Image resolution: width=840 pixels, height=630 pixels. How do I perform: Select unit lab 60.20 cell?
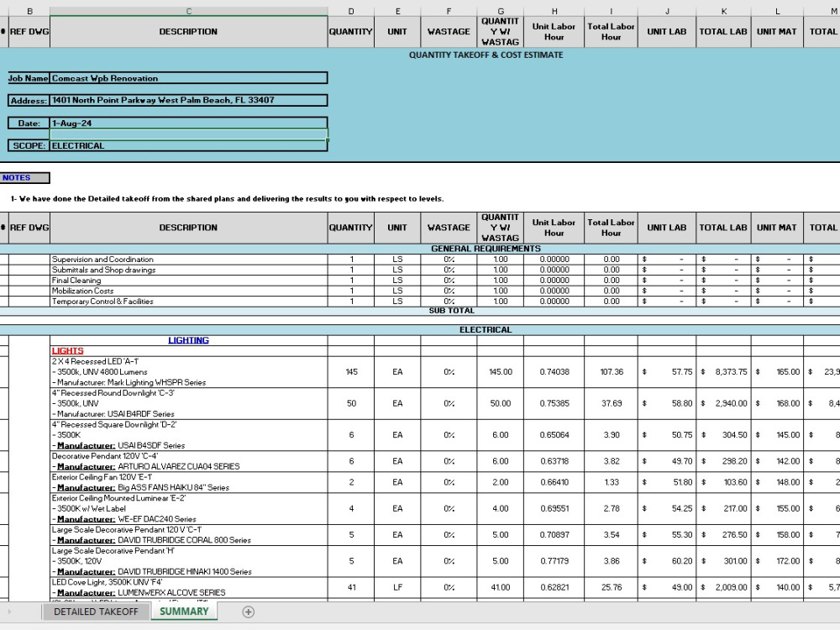pyautogui.click(x=667, y=561)
